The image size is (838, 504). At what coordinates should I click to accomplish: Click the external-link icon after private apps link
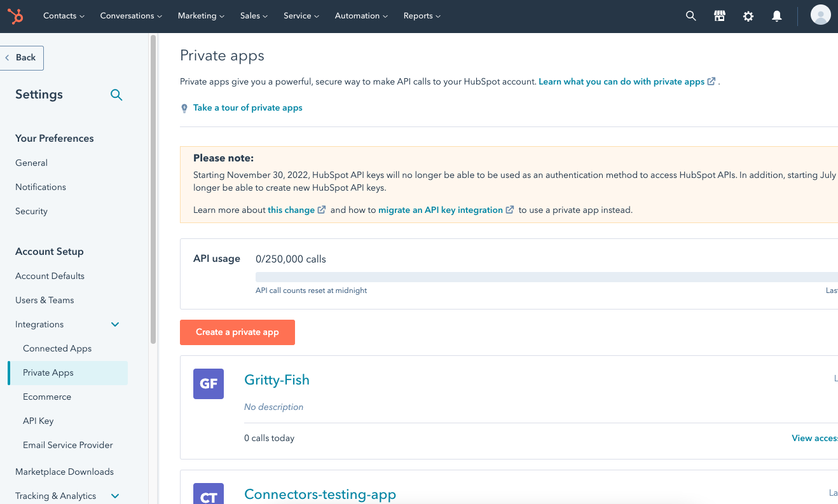711,81
